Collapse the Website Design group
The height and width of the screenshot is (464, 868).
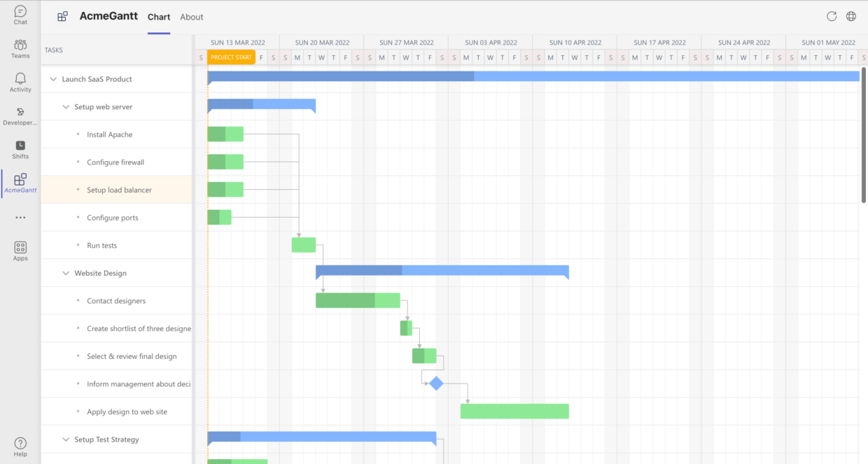point(65,273)
